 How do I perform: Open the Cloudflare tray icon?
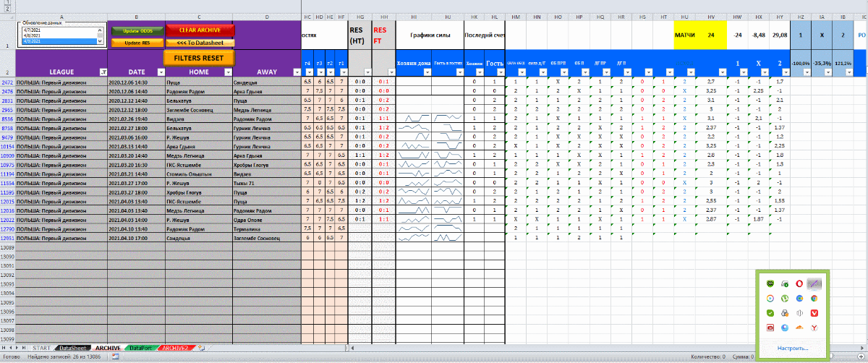coord(799,327)
